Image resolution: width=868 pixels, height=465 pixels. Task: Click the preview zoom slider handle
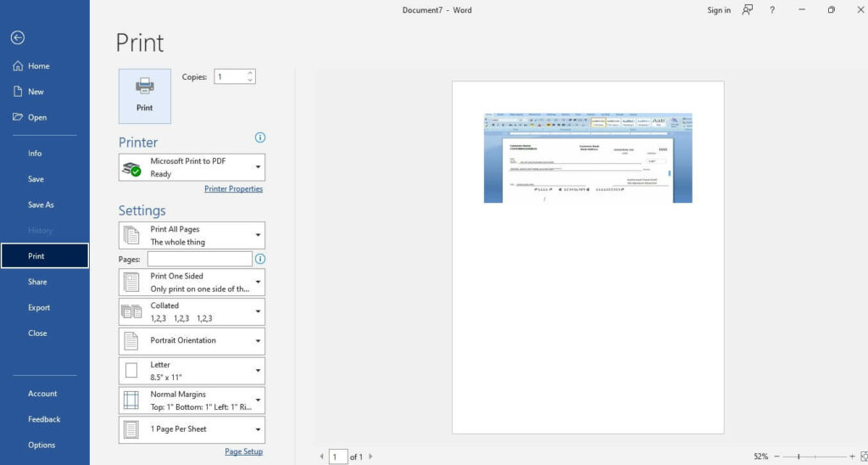pos(798,457)
